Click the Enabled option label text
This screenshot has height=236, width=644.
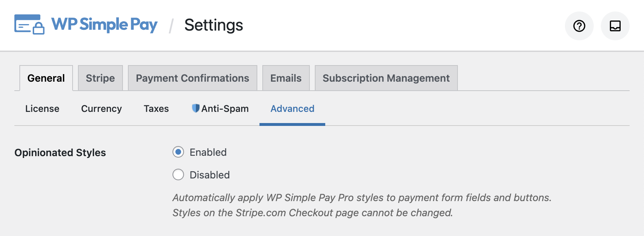point(208,152)
